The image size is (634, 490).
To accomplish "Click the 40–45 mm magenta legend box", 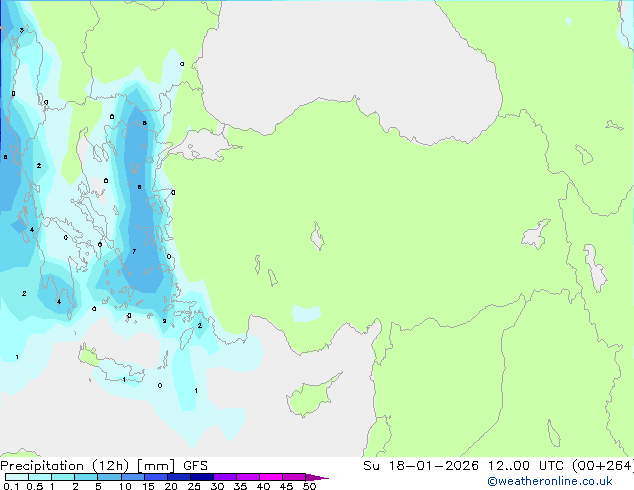I will [271, 477].
